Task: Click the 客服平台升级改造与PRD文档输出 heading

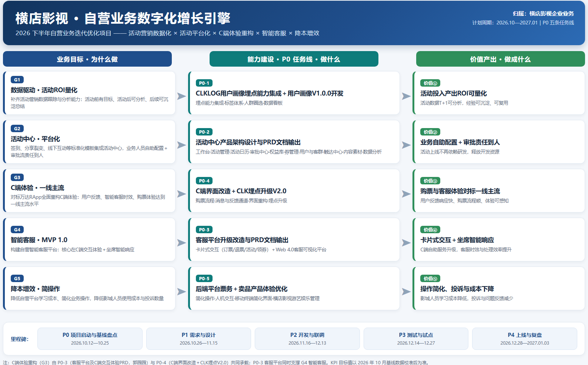Action: pos(242,240)
